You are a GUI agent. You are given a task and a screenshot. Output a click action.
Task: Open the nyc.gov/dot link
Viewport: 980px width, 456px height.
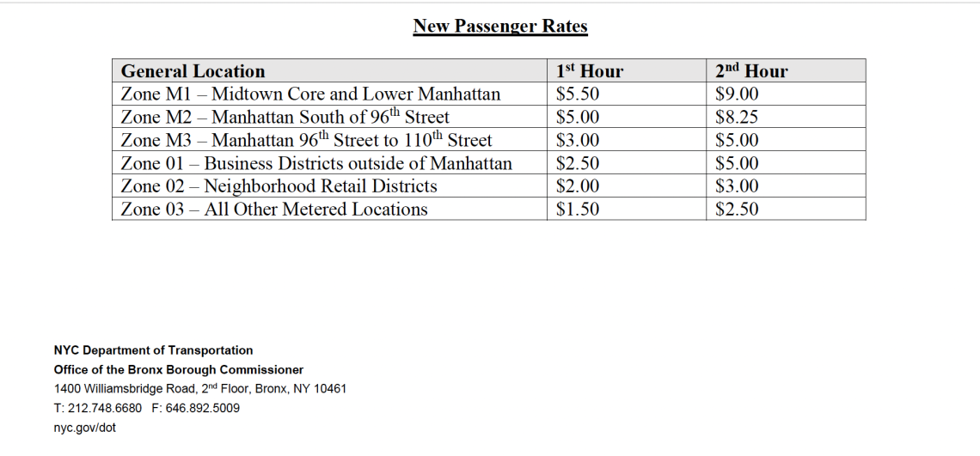tap(85, 428)
